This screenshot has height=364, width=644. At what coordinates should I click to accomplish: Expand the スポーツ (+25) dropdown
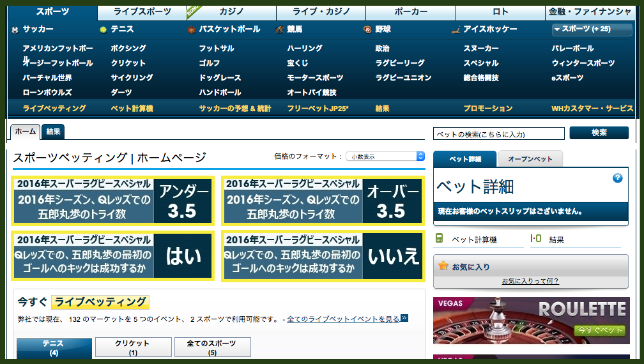(592, 29)
